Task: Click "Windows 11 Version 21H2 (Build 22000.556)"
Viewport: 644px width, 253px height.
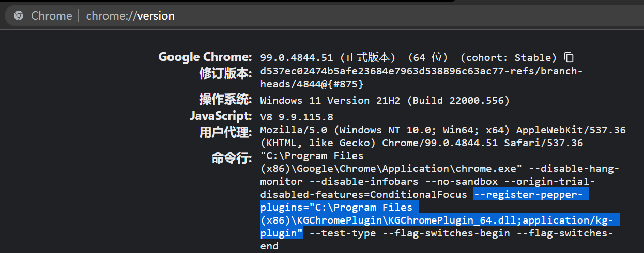Action: pyautogui.click(x=385, y=100)
